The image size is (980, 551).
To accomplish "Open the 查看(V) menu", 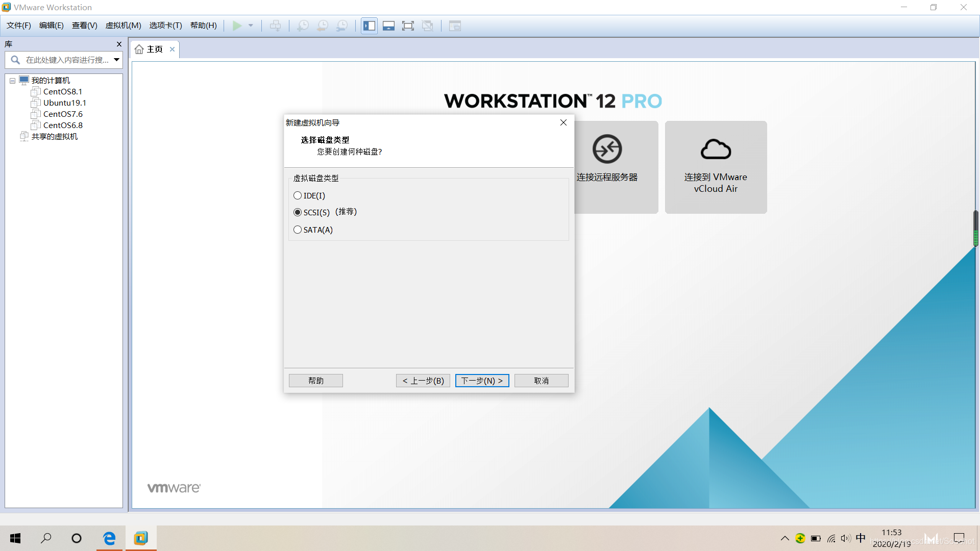I will (85, 26).
